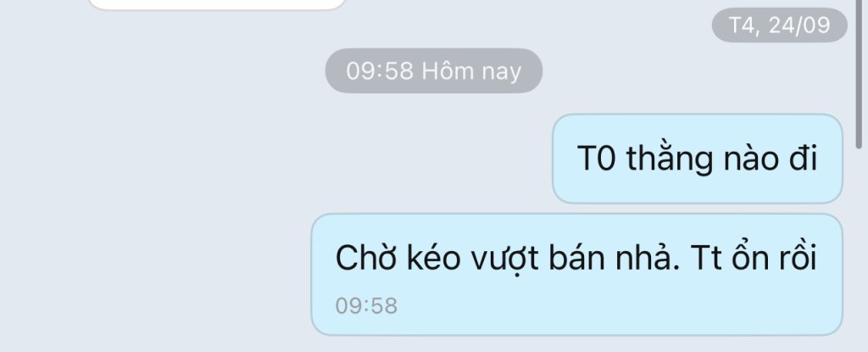Image resolution: width=868 pixels, height=352 pixels.
Task: Select the "Chờ kéo vượt bán nhà" message bubble
Action: (x=576, y=275)
